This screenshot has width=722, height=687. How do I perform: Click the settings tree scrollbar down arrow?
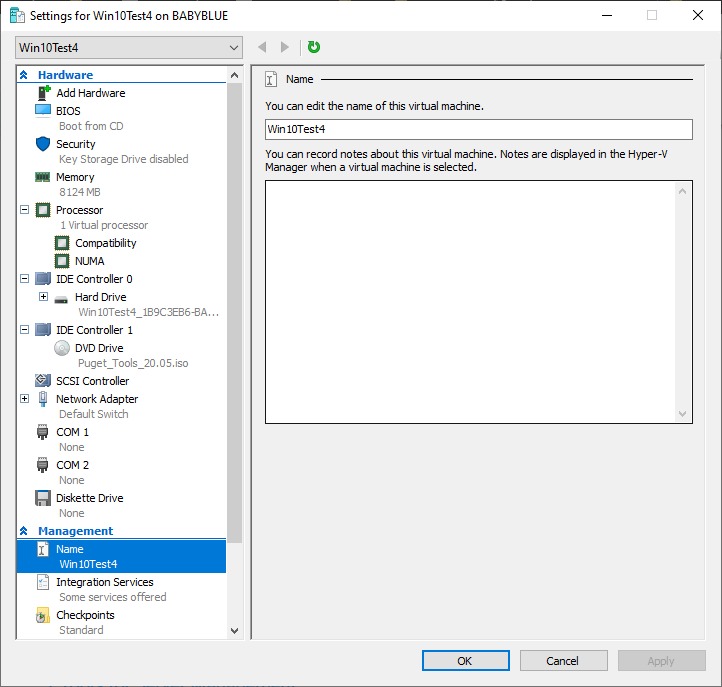pos(235,631)
